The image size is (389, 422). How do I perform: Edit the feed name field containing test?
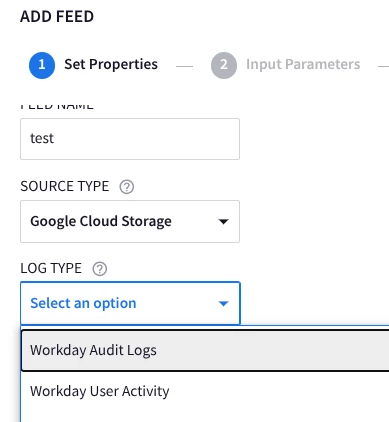[x=130, y=139]
